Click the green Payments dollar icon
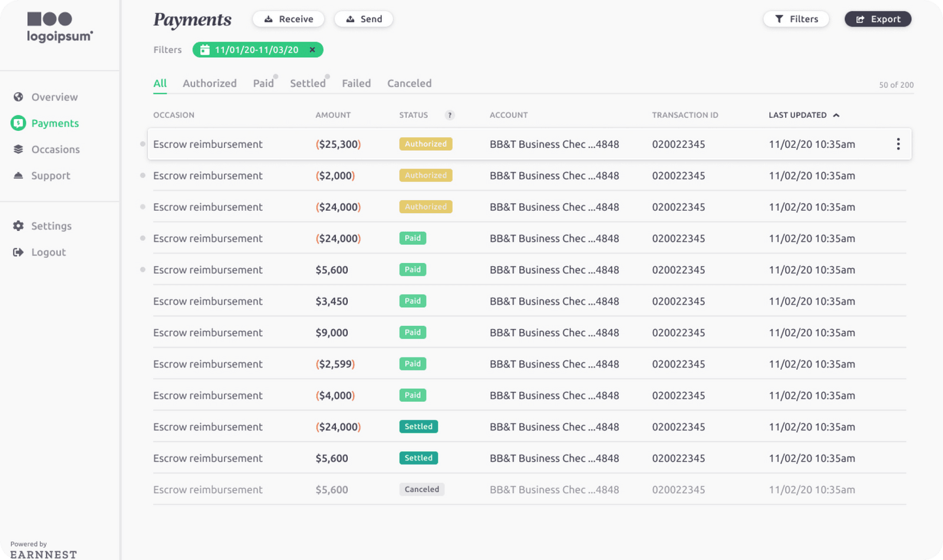 (18, 123)
